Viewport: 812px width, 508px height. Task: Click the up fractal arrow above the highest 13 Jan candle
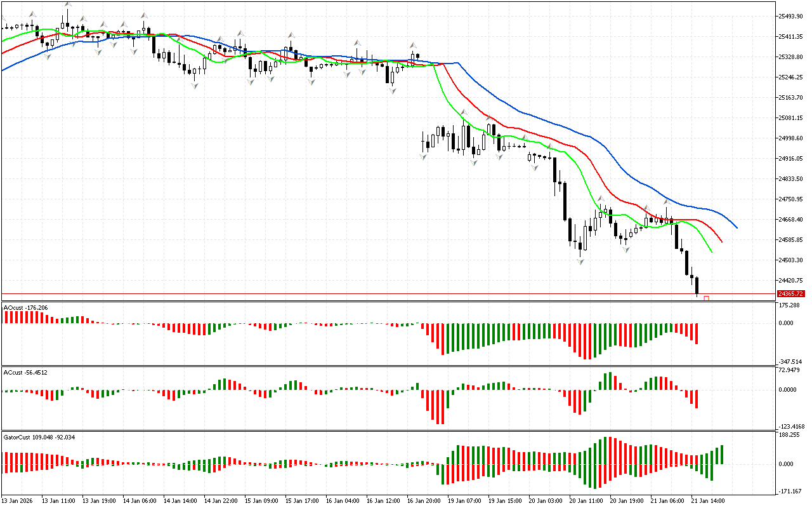67,5
